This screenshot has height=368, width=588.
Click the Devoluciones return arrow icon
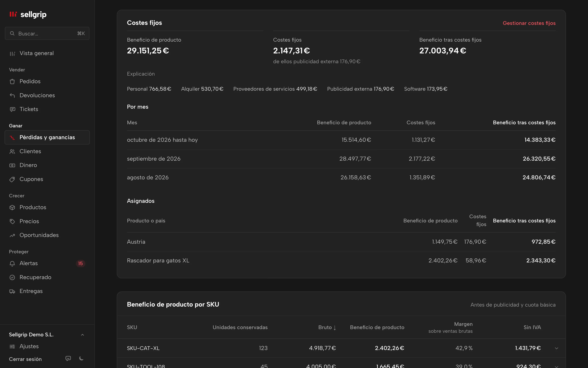[x=12, y=95]
